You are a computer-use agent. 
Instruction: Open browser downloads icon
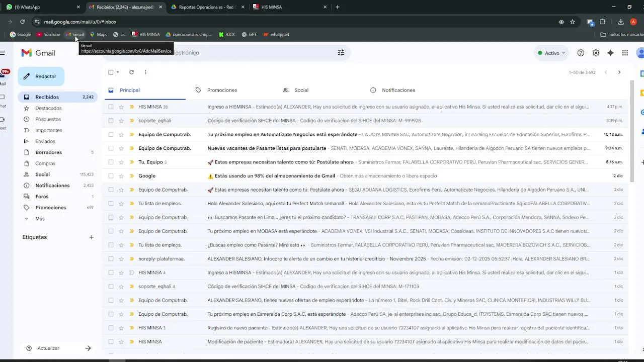(621, 22)
